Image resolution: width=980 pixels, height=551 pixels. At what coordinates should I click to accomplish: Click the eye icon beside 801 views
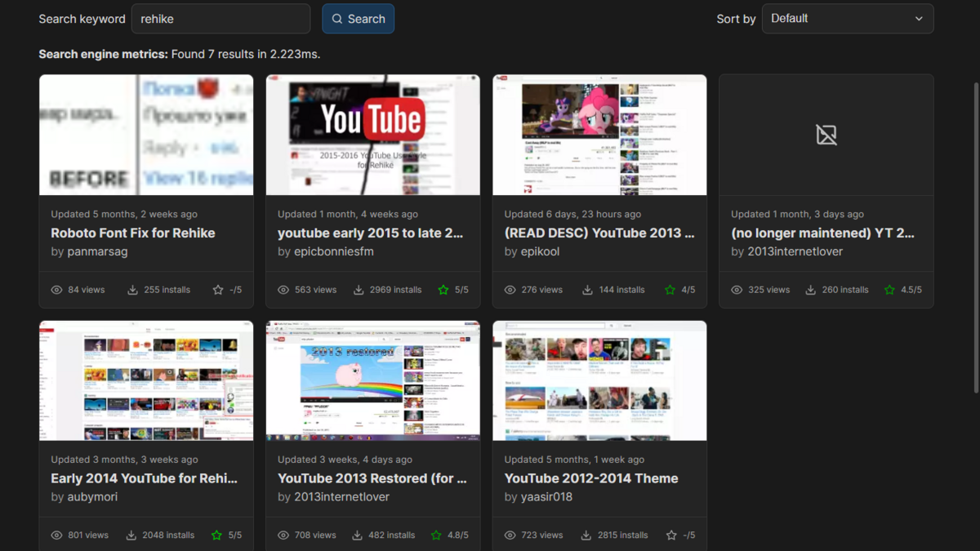(x=56, y=535)
